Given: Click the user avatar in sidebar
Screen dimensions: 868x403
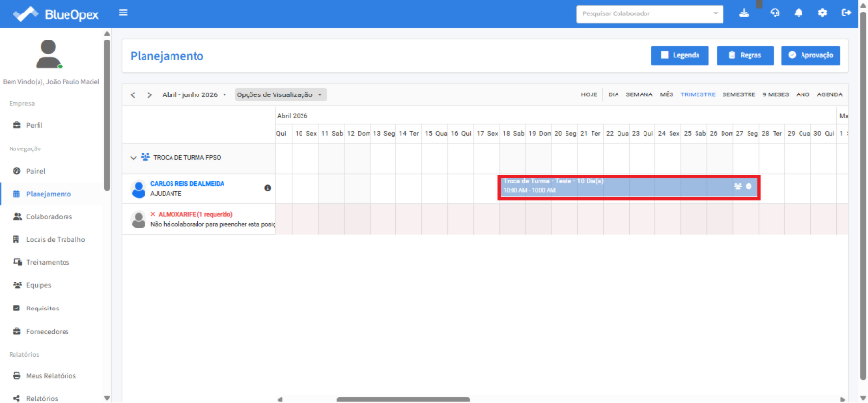Looking at the screenshot, I should (49, 54).
